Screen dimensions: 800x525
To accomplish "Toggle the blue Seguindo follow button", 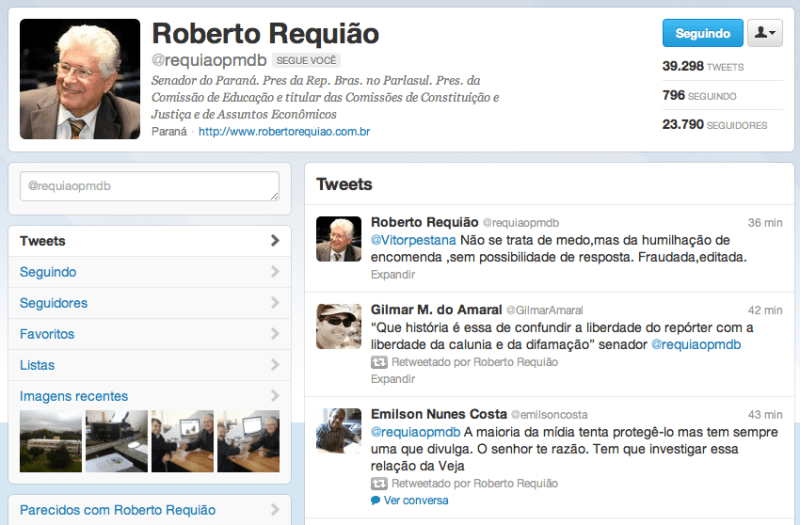I will coord(702,33).
